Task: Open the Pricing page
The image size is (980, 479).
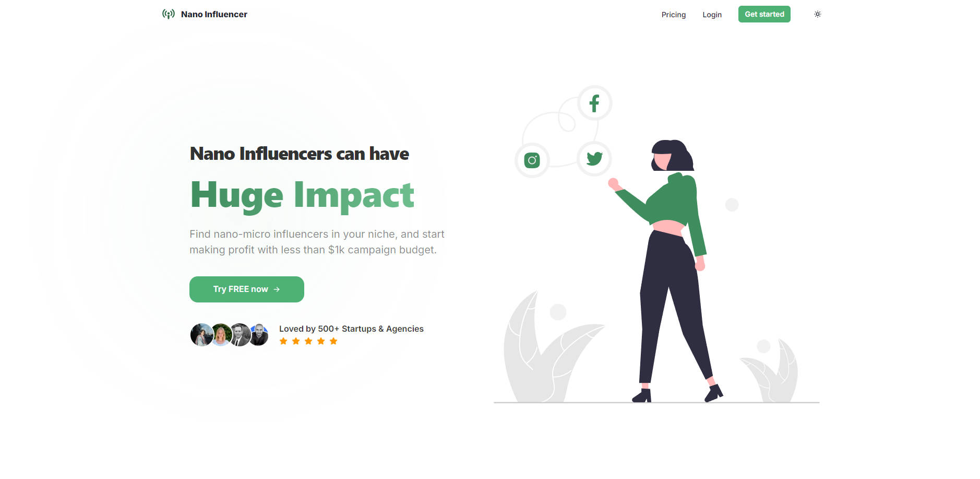Action: [673, 15]
